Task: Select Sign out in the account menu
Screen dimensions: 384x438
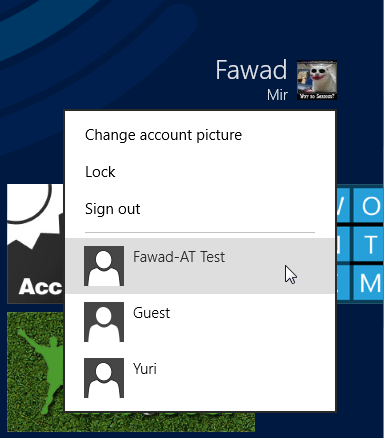Action: coord(113,209)
